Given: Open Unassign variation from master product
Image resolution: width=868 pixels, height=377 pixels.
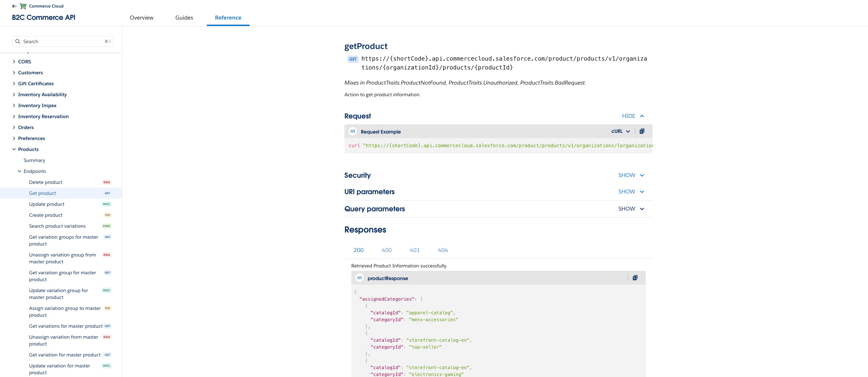Looking at the screenshot, I should click(x=64, y=340).
